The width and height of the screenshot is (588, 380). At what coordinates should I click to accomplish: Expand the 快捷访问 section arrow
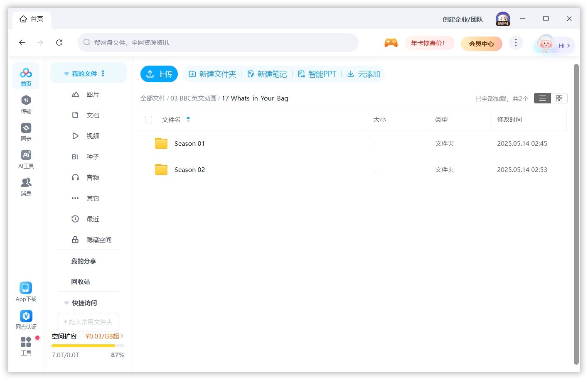click(66, 303)
